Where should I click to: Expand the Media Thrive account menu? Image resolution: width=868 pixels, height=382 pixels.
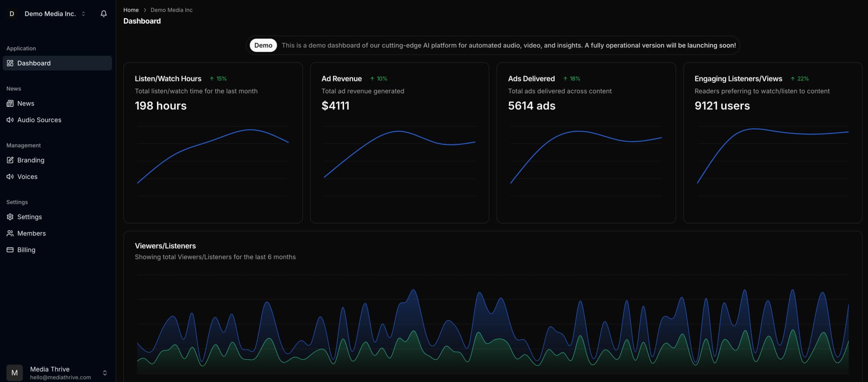point(58,373)
